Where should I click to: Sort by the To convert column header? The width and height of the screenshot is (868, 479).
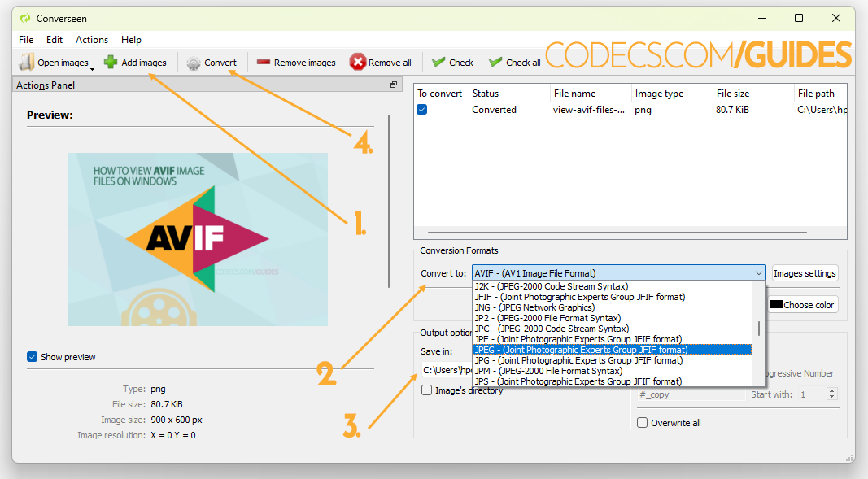click(441, 94)
